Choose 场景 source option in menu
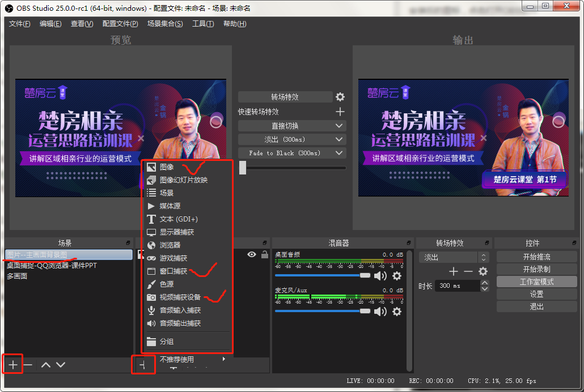This screenshot has height=392, width=584. coord(188,193)
